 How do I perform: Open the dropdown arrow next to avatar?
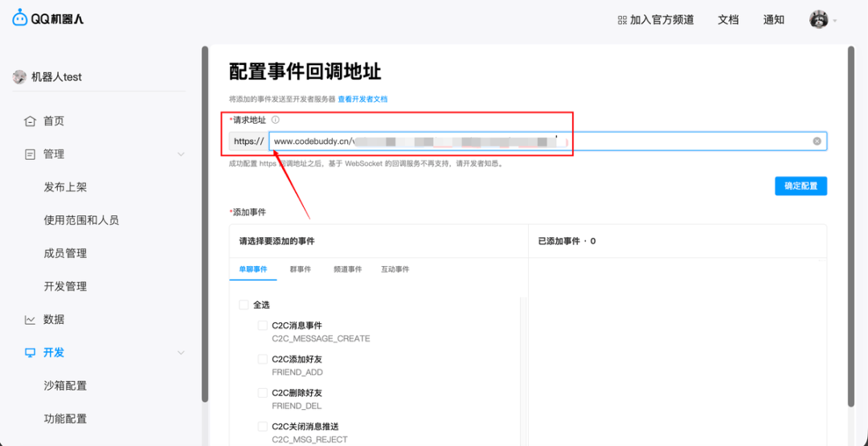coord(834,21)
